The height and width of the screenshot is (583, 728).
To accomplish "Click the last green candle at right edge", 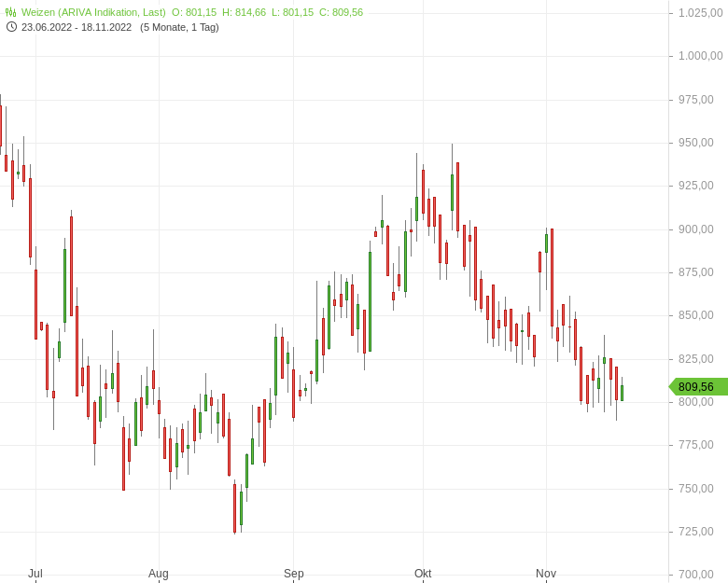I will (623, 393).
